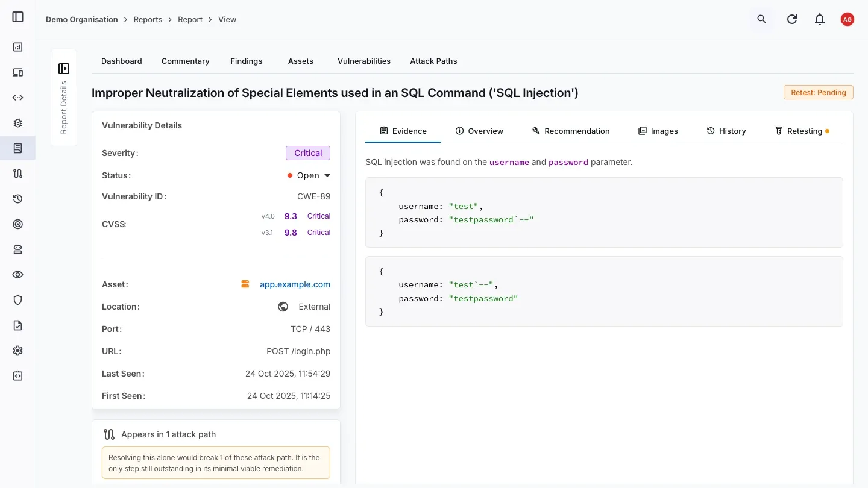868x488 pixels.
Task: Click the bottom code-box icon in the sidebar
Action: 17,376
